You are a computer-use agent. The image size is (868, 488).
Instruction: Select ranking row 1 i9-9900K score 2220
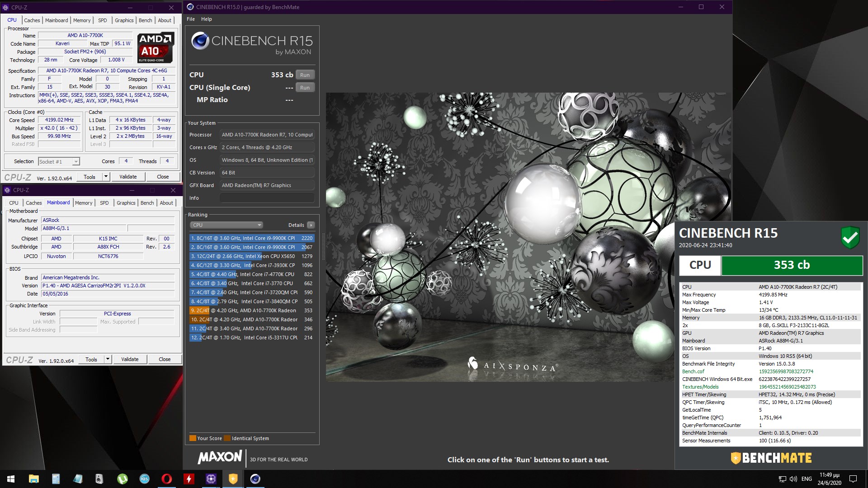tap(251, 238)
